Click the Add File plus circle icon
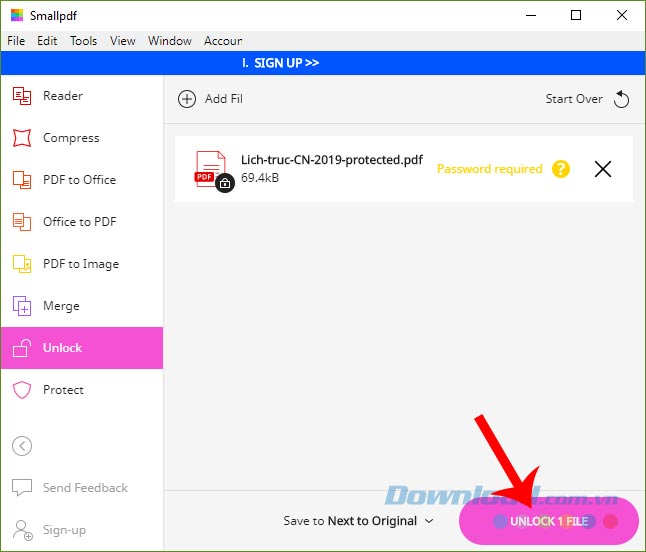Screen dimensions: 646x552 [x=187, y=99]
